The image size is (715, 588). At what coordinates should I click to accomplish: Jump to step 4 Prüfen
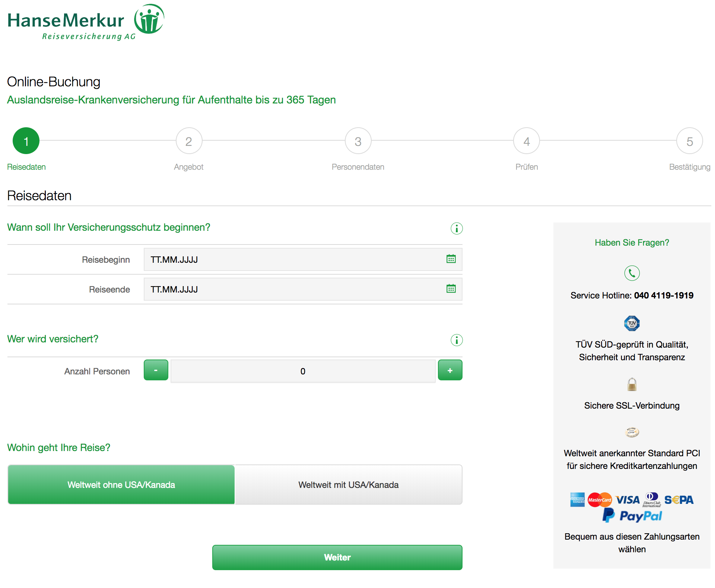(526, 141)
